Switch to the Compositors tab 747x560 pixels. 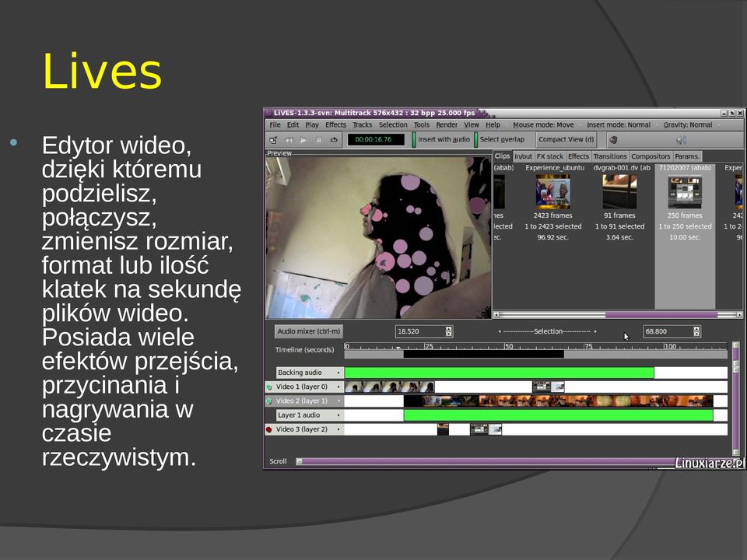(x=651, y=156)
